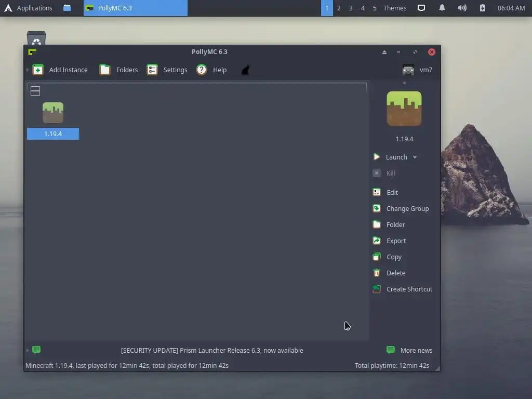The width and height of the screenshot is (532, 399).
Task: Click the news speech bubble icon at left
Action: point(36,350)
